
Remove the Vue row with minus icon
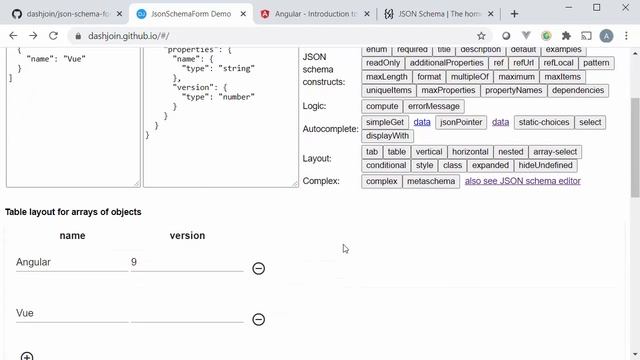coord(258,320)
